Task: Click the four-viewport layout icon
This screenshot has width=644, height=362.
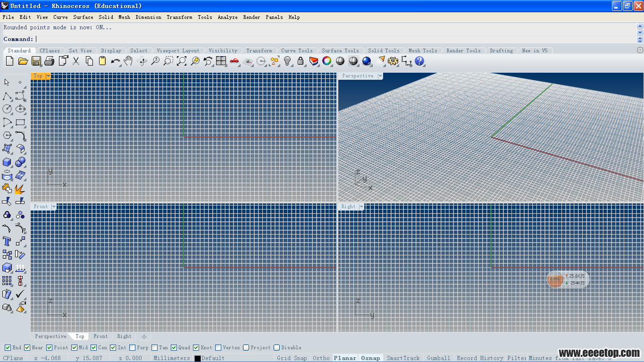Action: 221,61
